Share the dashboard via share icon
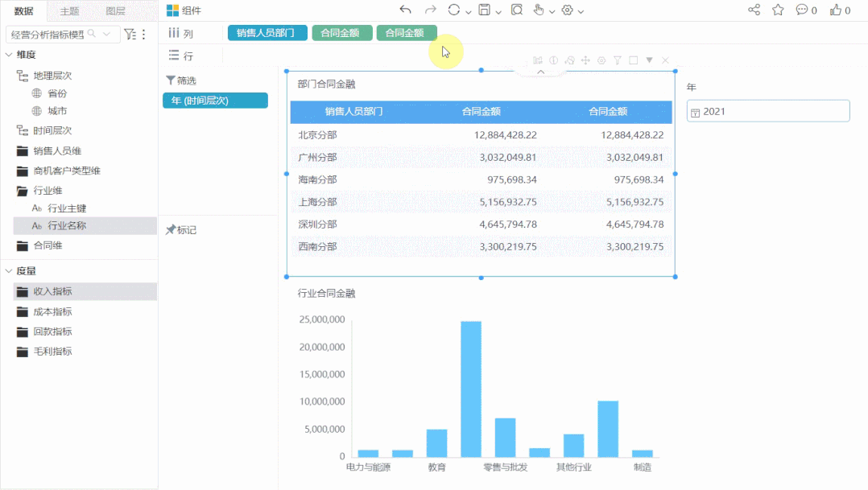Viewport: 868px width, 490px height. (754, 10)
